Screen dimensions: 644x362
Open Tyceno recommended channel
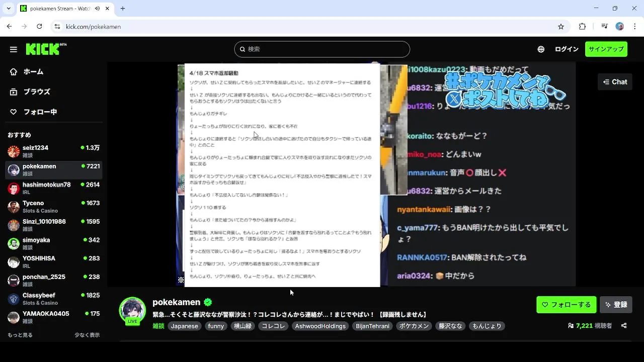click(x=53, y=207)
